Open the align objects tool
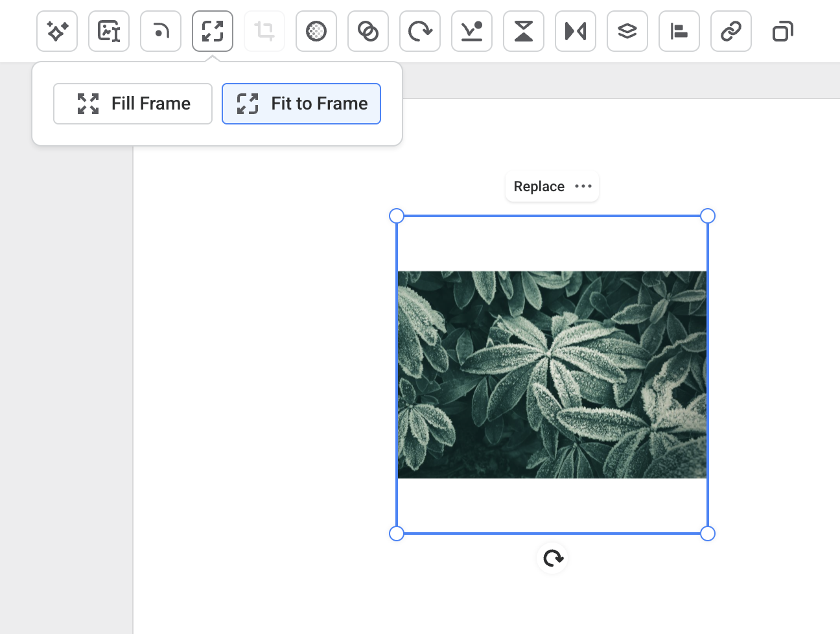This screenshot has width=840, height=634. click(x=679, y=31)
